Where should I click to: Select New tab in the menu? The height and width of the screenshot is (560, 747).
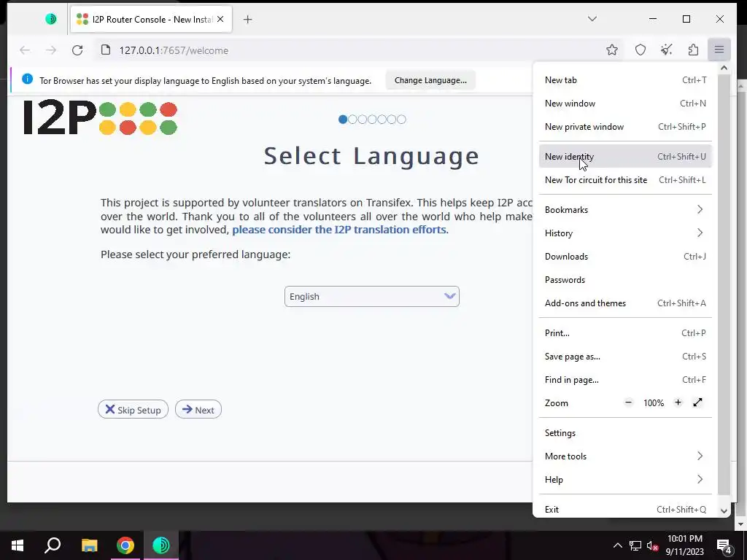(625, 80)
